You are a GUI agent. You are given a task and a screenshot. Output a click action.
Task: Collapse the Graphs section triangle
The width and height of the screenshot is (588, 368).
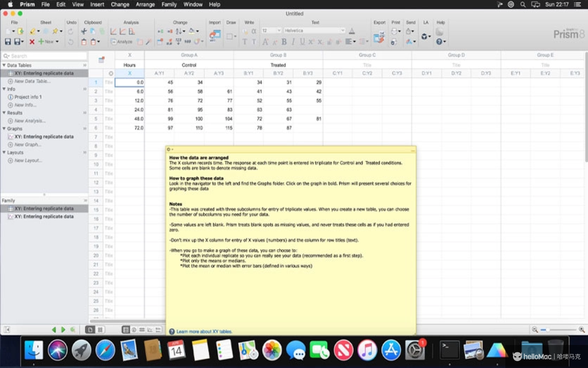point(4,129)
